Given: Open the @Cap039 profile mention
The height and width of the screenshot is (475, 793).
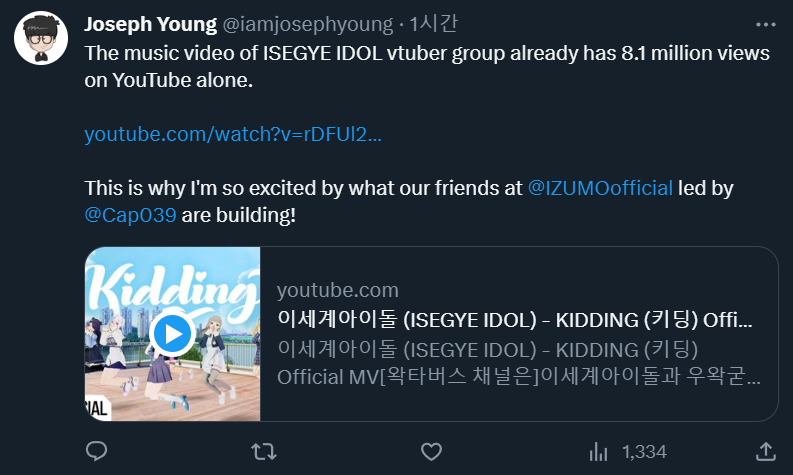Looking at the screenshot, I should pyautogui.click(x=130, y=214).
